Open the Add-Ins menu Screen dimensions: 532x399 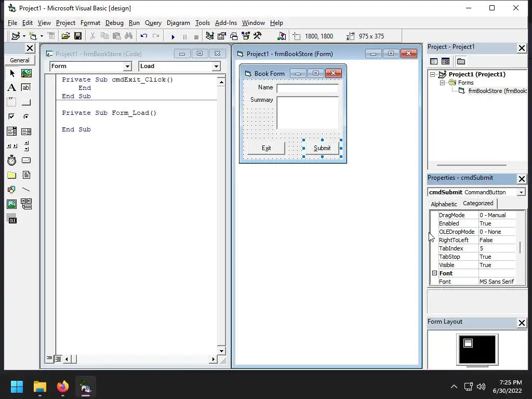tap(225, 23)
